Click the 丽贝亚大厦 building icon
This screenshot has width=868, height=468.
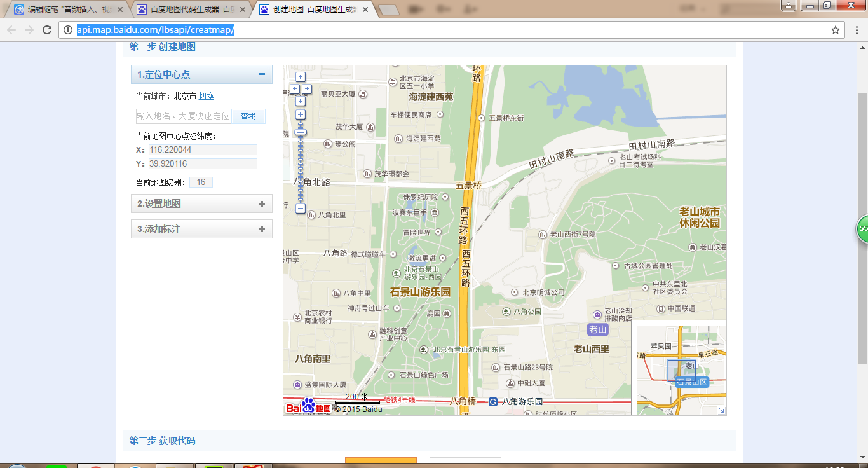(363, 94)
